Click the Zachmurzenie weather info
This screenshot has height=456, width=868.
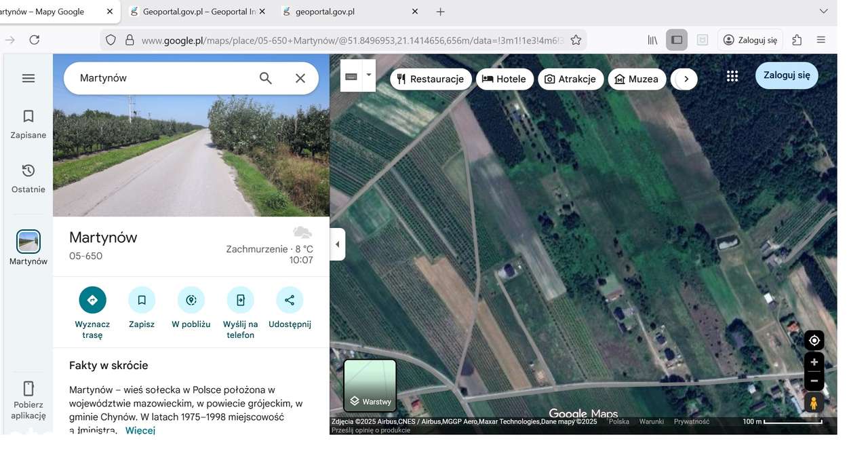pyautogui.click(x=269, y=249)
